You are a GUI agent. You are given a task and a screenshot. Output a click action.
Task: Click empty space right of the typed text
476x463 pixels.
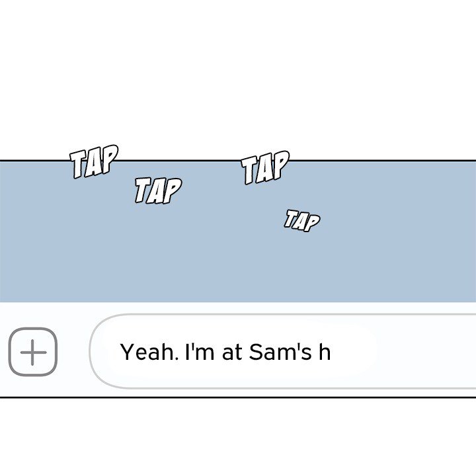pyautogui.click(x=410, y=352)
